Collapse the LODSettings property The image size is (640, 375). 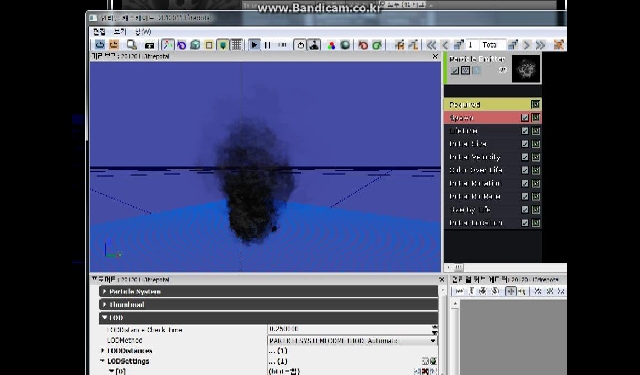click(102, 361)
